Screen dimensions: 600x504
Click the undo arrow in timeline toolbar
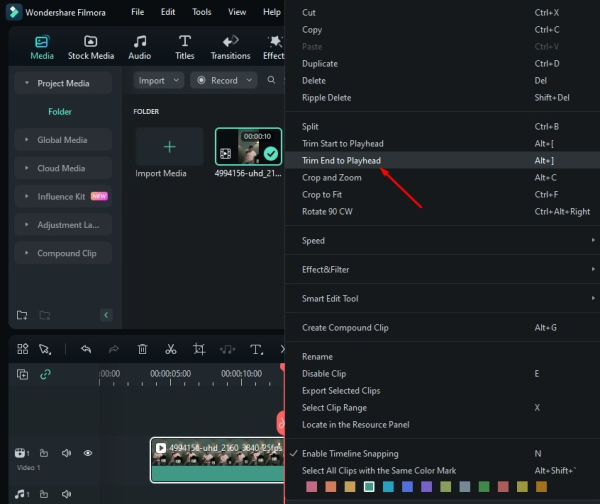86,349
